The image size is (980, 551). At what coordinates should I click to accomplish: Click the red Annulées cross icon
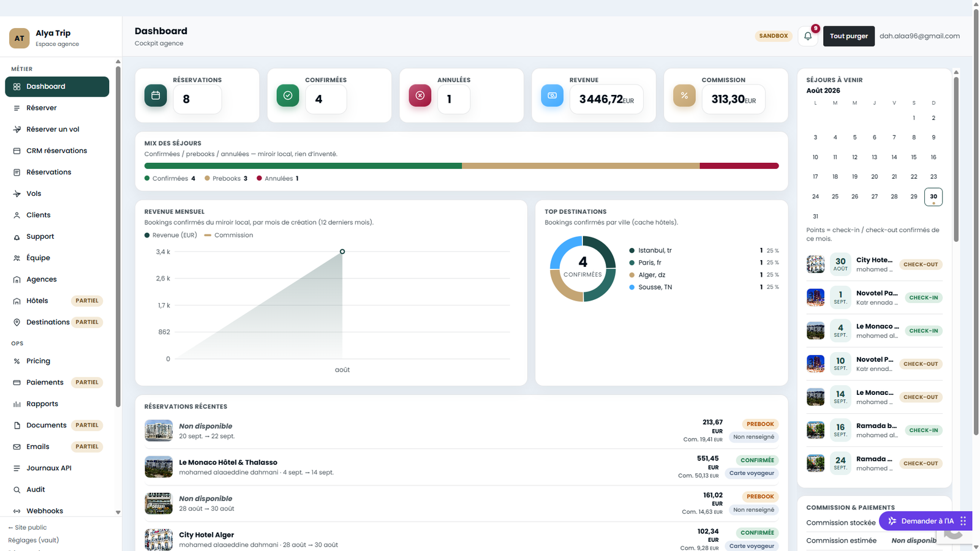click(x=420, y=96)
